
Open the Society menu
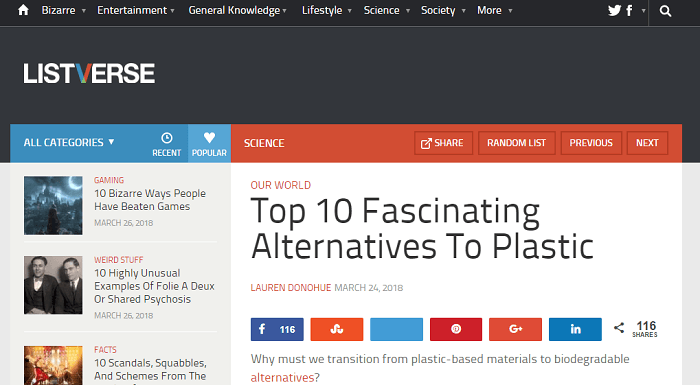point(438,10)
